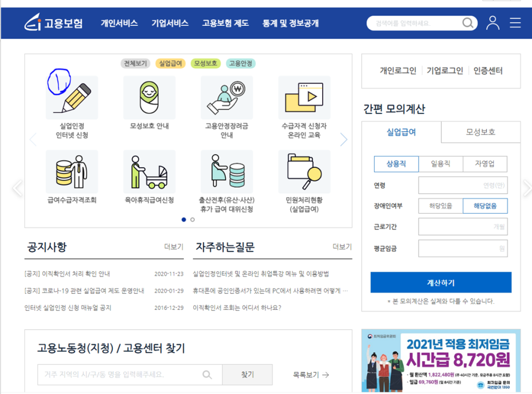Open the 출산전후 휴가 급여 대위신청 icon
The image size is (532, 394).
click(227, 172)
